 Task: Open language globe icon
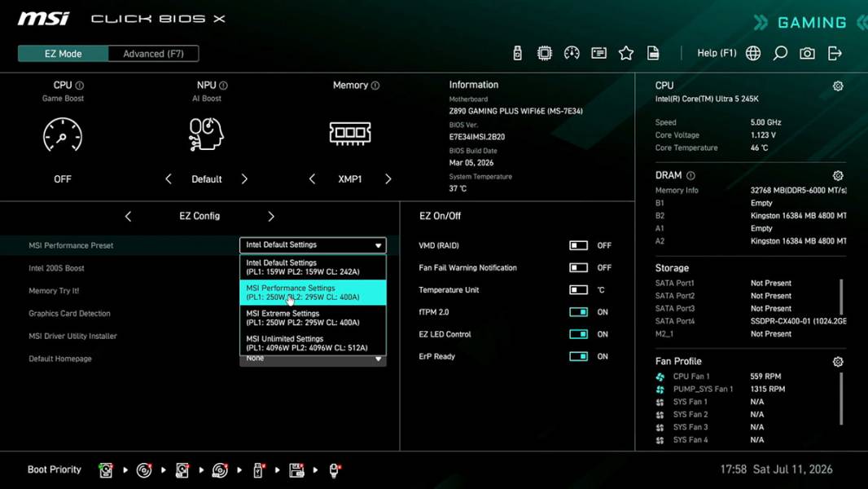753,53
